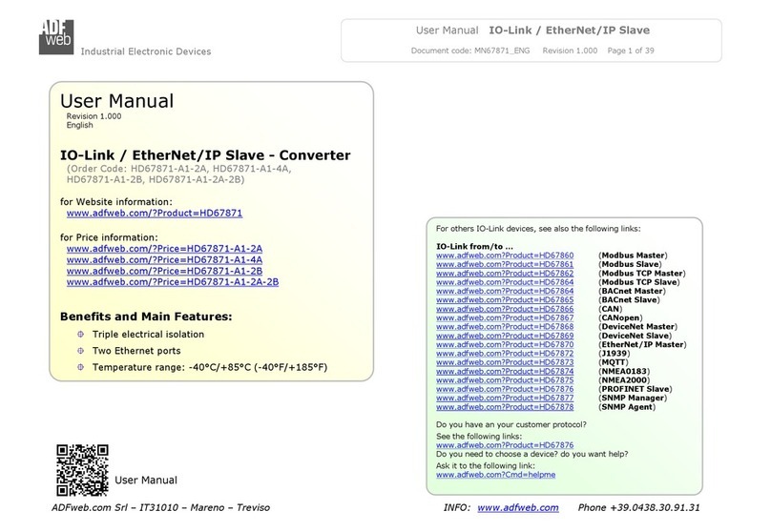This screenshot has width=771, height=532.
Task: Click header title IO-Link / EtherNet/IP Slave
Action: pyautogui.click(x=569, y=31)
